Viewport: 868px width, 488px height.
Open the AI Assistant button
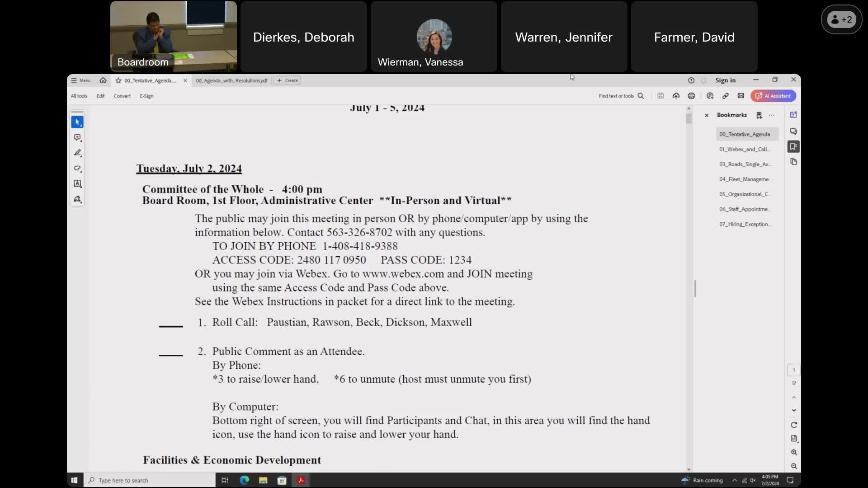point(773,96)
